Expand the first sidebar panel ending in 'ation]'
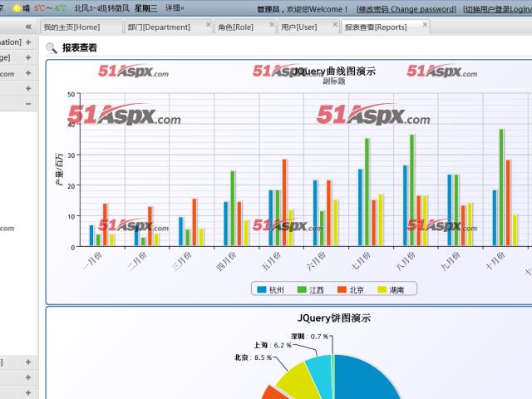Screen dimensions: 532x399 (x=28, y=42)
